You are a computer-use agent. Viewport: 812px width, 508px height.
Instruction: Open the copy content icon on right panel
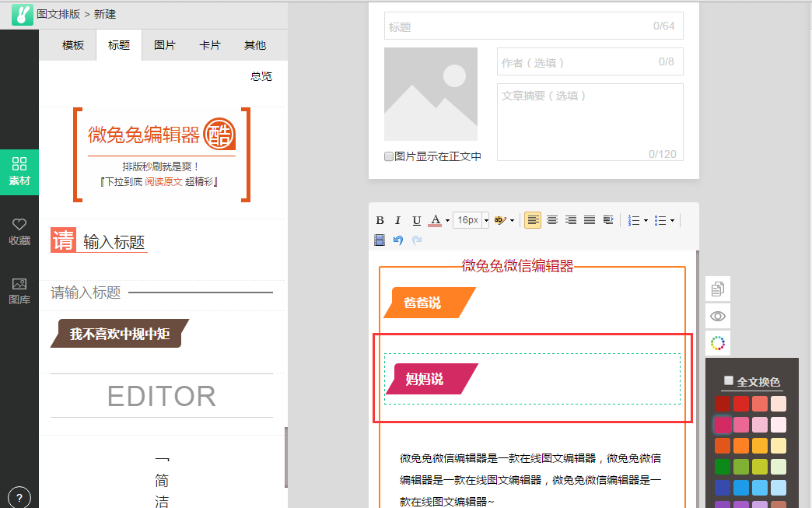pos(717,289)
